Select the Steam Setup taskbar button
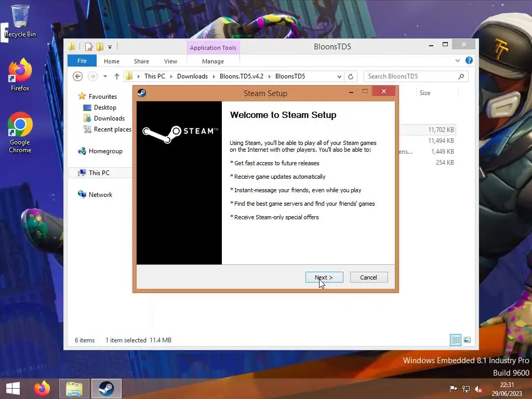This screenshot has width=532, height=399. (x=106, y=389)
